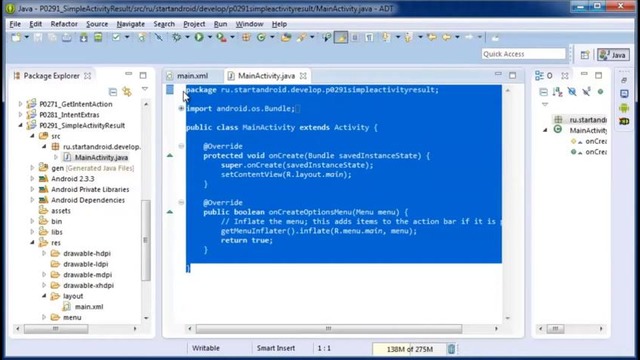The width and height of the screenshot is (640, 360).
Task: Open the New file dropdown arrow
Action: (27, 38)
